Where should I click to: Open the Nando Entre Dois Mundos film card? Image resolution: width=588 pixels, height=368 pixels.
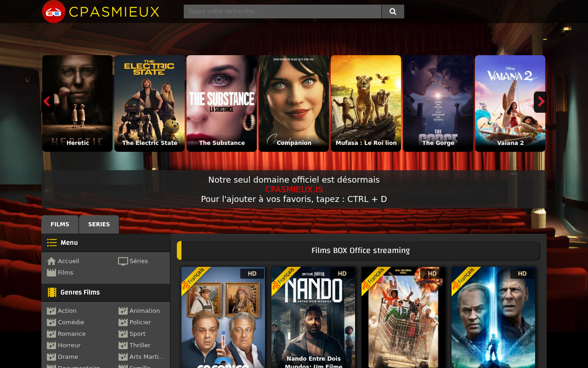tap(313, 317)
